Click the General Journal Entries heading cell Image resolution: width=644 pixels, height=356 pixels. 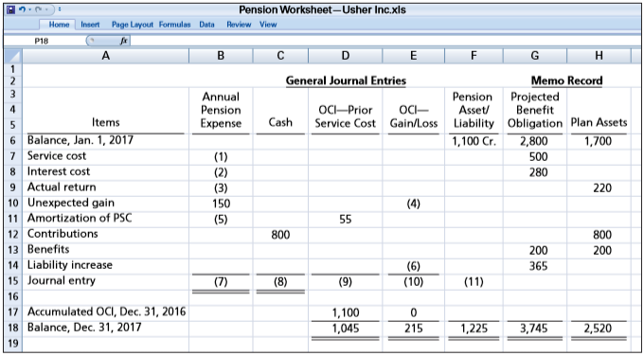tap(346, 80)
